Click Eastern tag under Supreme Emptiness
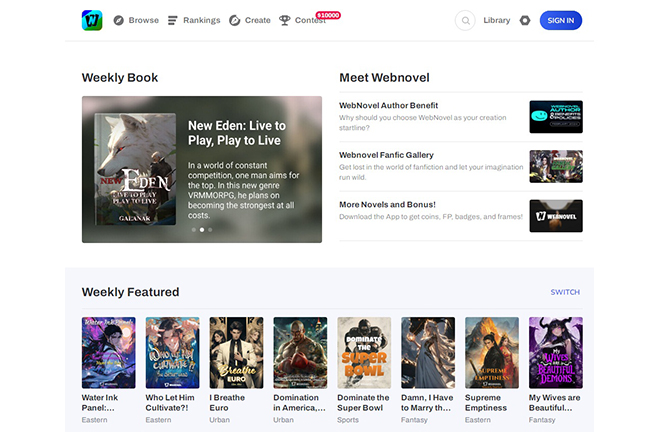 [x=478, y=420]
